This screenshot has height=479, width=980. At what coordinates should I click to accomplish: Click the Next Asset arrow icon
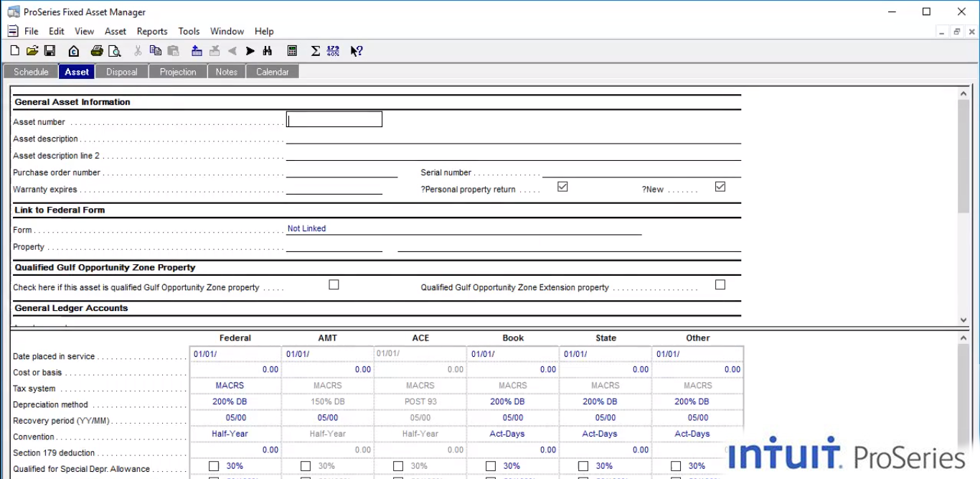tap(250, 50)
